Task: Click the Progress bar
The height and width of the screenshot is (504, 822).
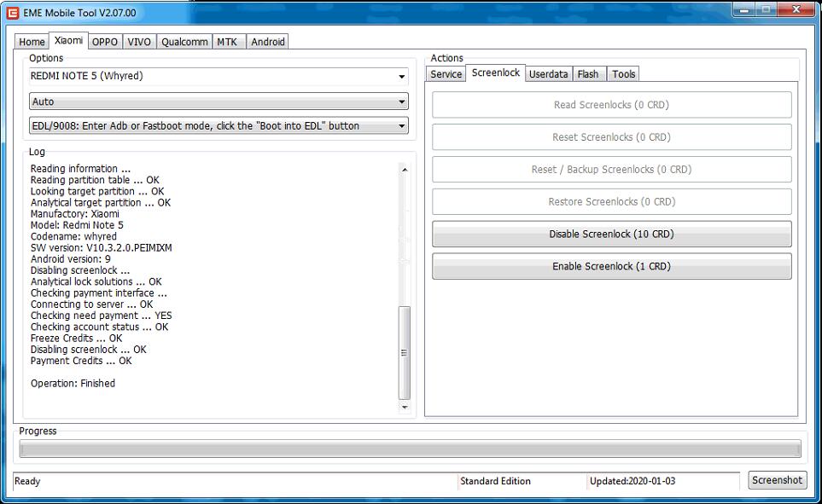Action: 410,449
